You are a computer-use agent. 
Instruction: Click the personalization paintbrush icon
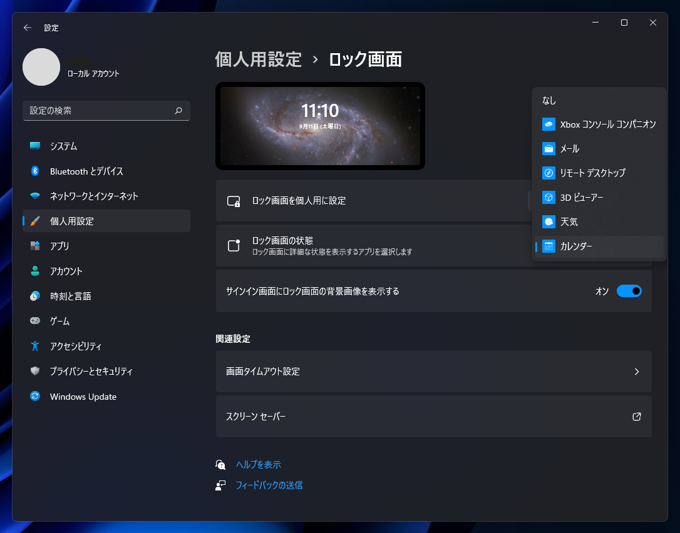pyautogui.click(x=35, y=221)
